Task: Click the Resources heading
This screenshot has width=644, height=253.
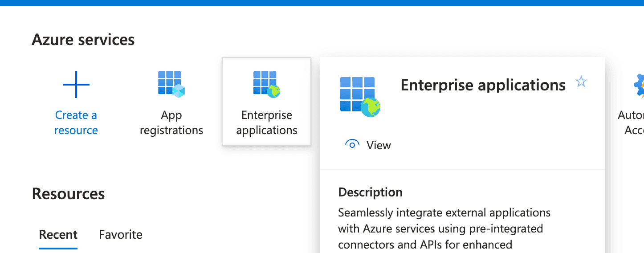Action: coord(69,194)
